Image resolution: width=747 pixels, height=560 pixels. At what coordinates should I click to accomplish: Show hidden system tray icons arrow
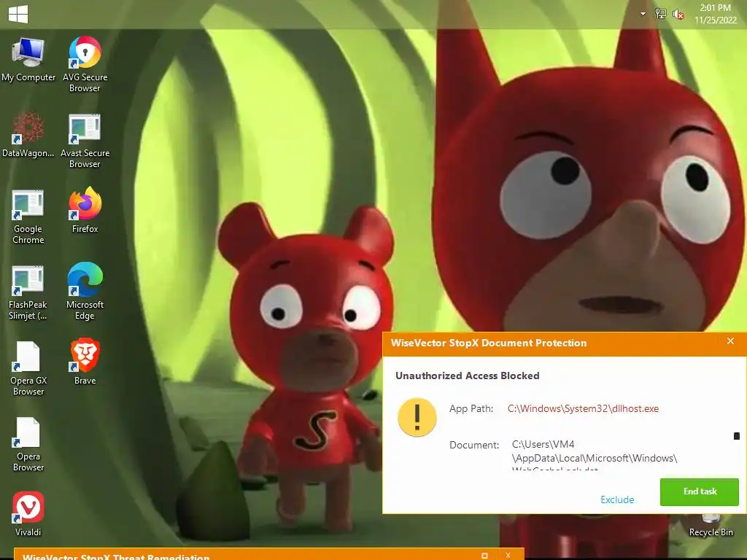pos(643,14)
